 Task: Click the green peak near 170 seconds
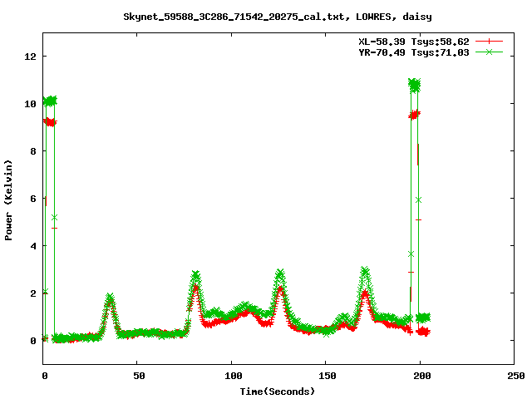(365, 271)
